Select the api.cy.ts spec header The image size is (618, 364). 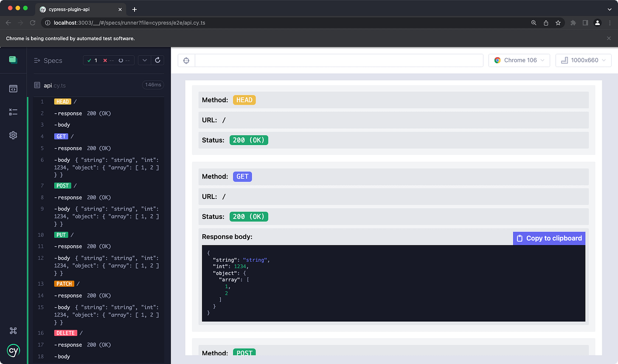(54, 85)
